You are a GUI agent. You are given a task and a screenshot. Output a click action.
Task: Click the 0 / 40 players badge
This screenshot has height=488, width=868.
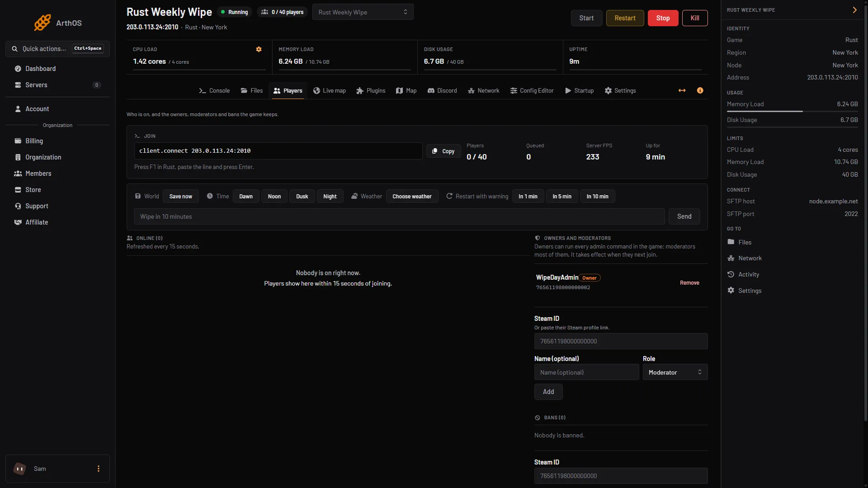pos(282,12)
